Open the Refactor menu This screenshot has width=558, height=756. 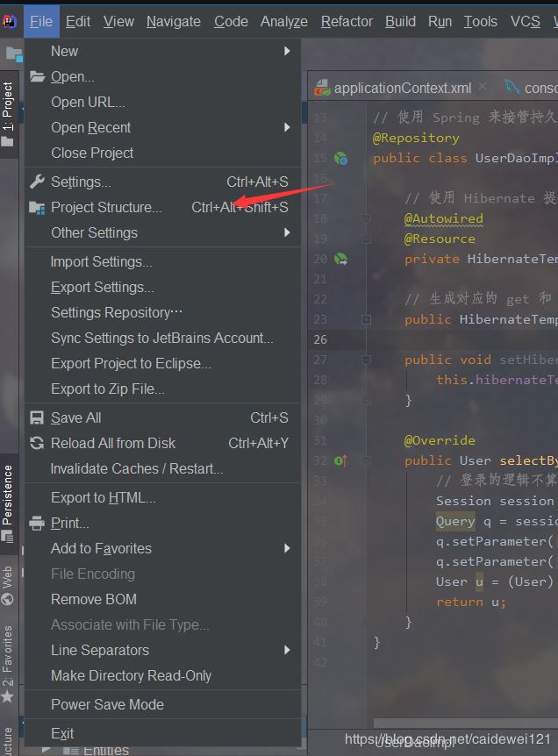(347, 22)
